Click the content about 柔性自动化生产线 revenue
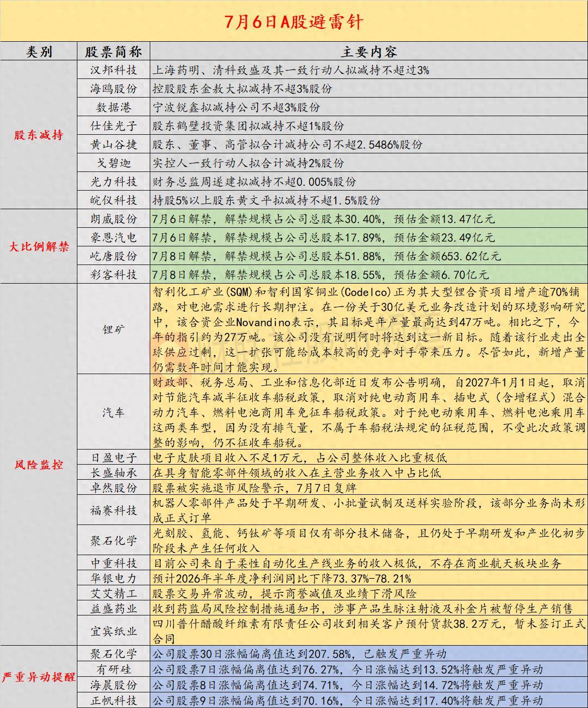Viewport: 588px width, 708px height. click(x=357, y=563)
